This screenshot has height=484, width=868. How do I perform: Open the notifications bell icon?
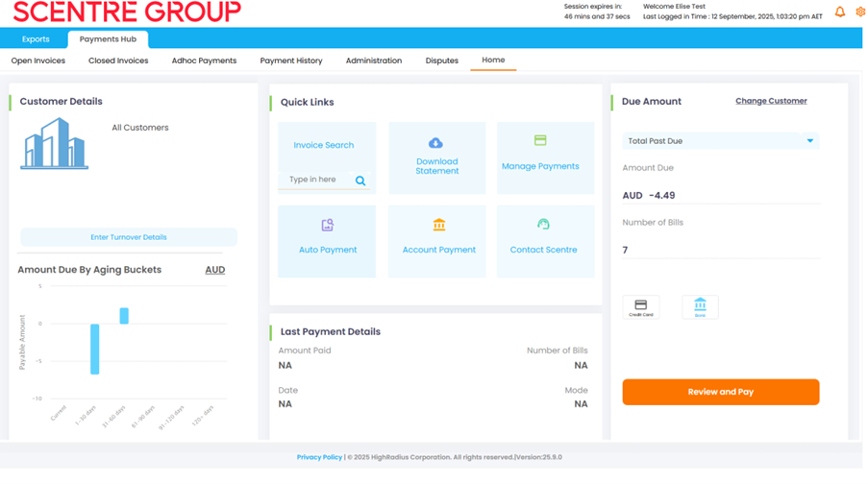click(x=840, y=12)
